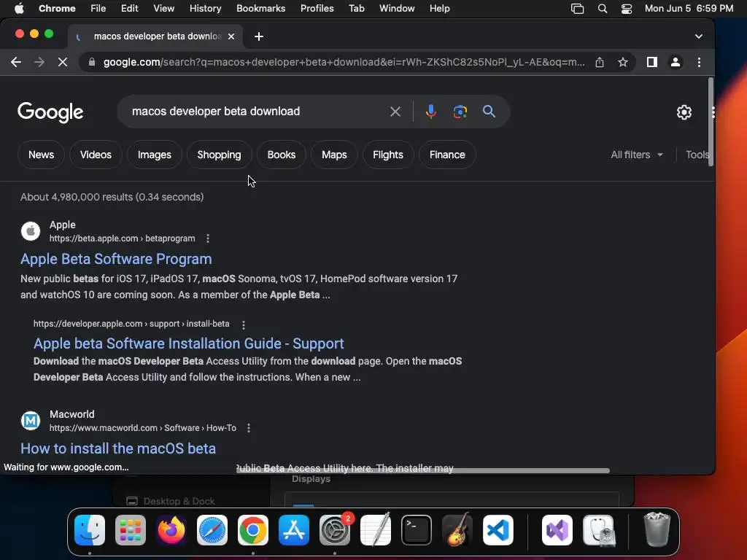
Task: Open App Store from the Dock
Action: [293, 530]
